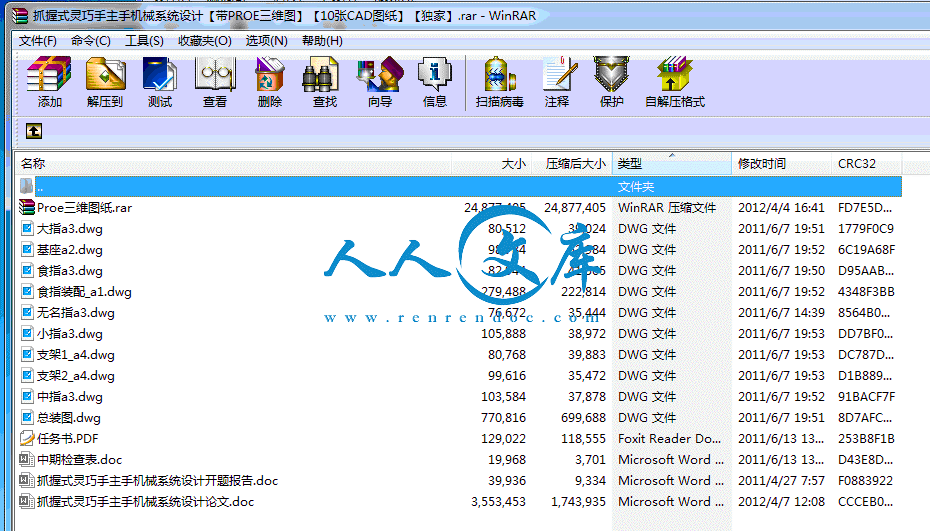930x531 pixels.
Task: Select the 小指a3.dwg file name
Action: [70, 333]
